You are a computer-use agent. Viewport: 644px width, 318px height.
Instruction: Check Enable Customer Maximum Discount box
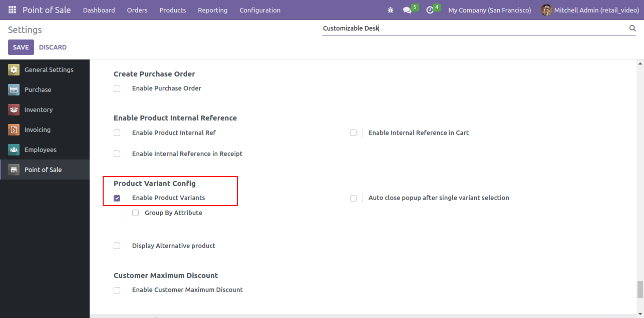117,290
